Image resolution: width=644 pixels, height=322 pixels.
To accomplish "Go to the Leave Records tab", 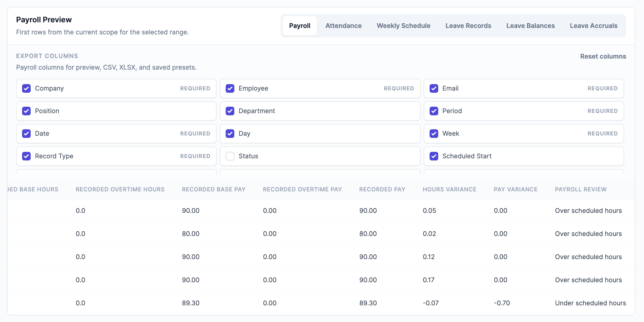I will click(468, 26).
